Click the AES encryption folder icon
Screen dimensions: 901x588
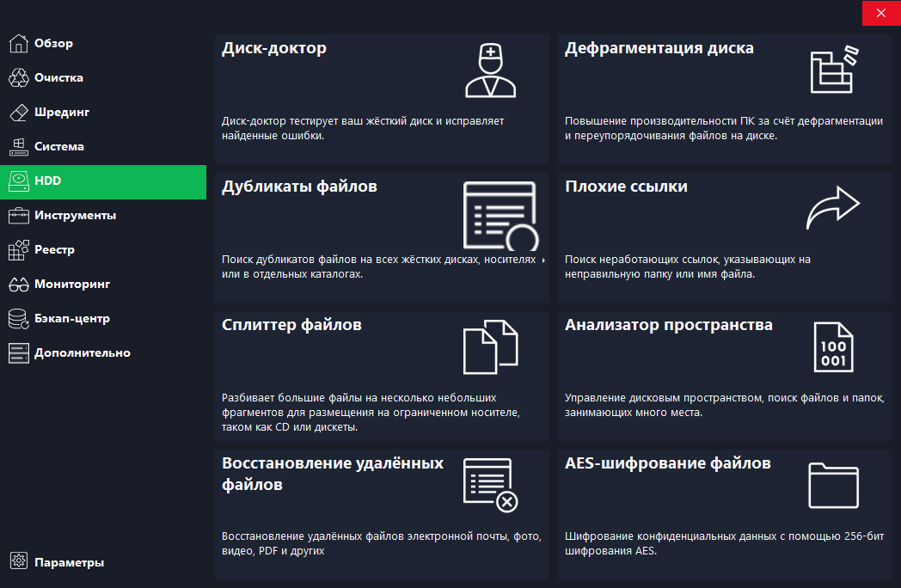coord(833,486)
